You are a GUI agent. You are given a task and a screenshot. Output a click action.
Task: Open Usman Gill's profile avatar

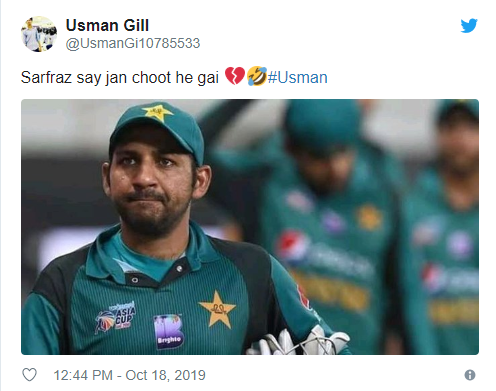[x=39, y=34]
